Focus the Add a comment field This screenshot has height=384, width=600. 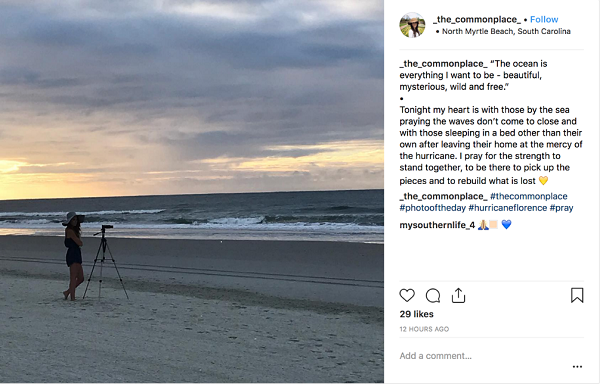click(x=482, y=356)
